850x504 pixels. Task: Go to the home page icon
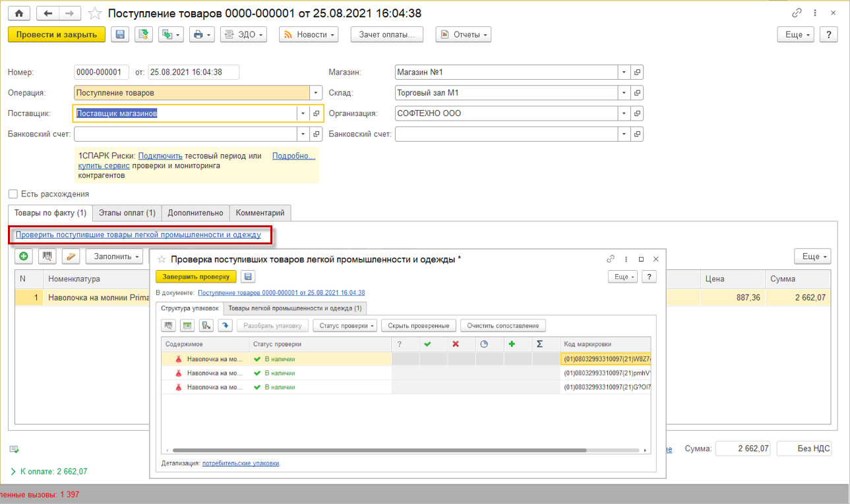click(18, 13)
